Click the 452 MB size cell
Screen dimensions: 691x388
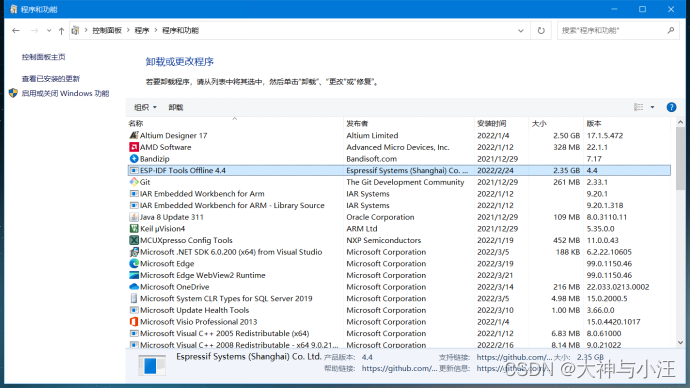566,240
